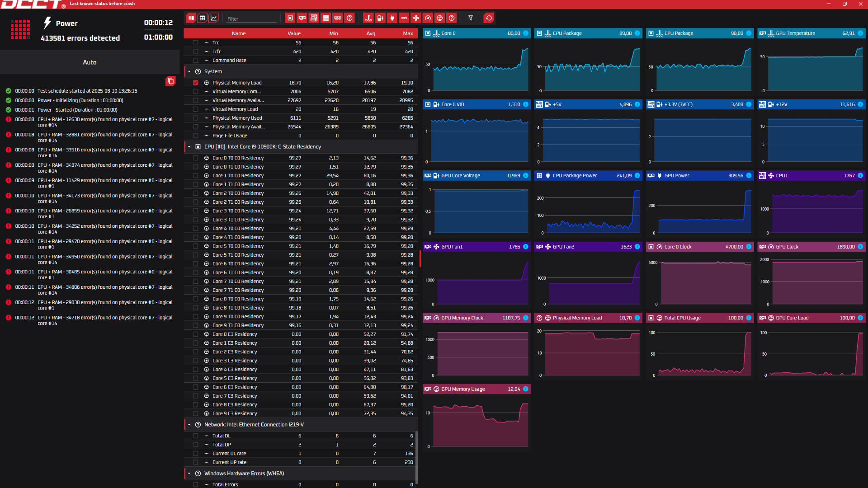Click the Power test title
This screenshot has height=488, width=868.
tap(67, 23)
